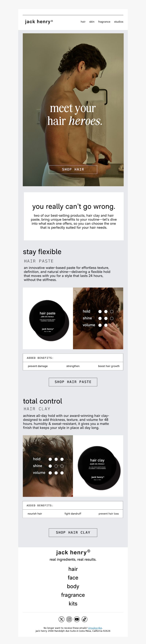146x644 pixels.
Task: Open the footer body link
Action: click(x=73, y=586)
